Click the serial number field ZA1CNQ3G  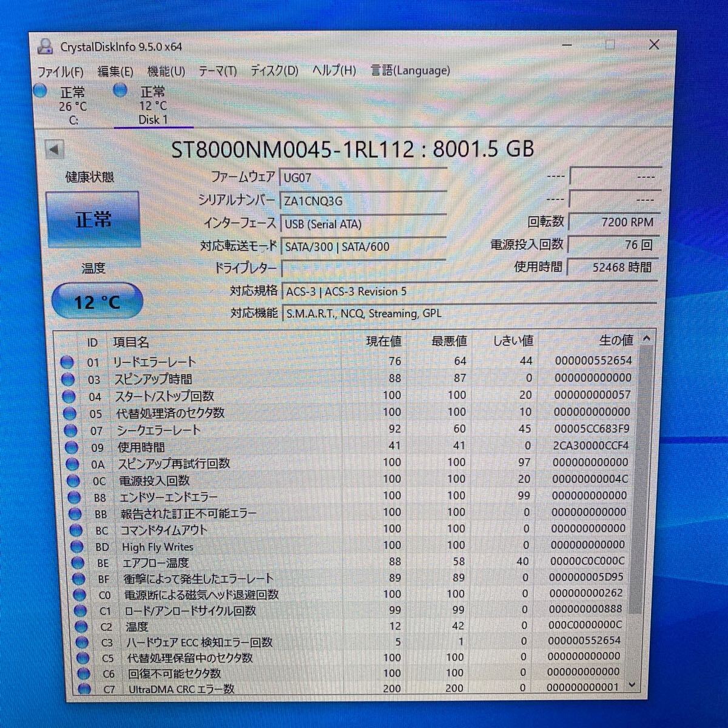363,201
